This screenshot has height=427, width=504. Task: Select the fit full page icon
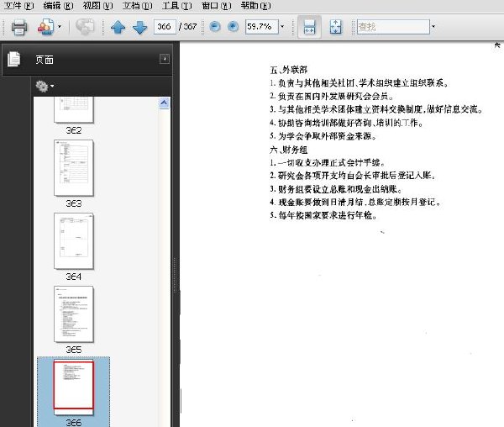(335, 27)
